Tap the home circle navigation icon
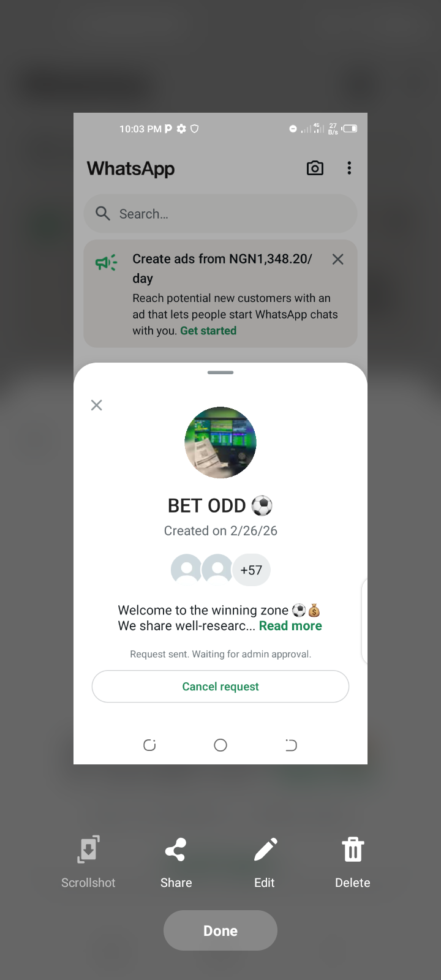The width and height of the screenshot is (441, 980). pos(221,745)
